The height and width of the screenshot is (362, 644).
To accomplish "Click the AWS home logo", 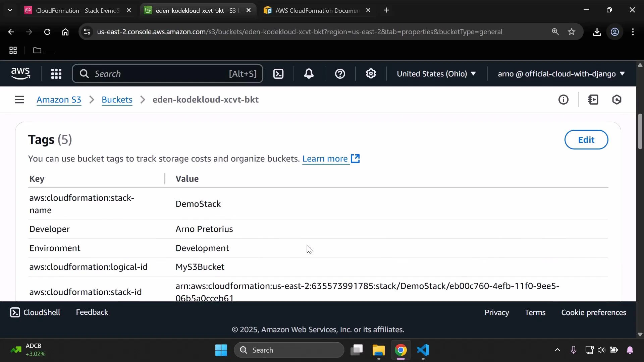I will [x=20, y=73].
